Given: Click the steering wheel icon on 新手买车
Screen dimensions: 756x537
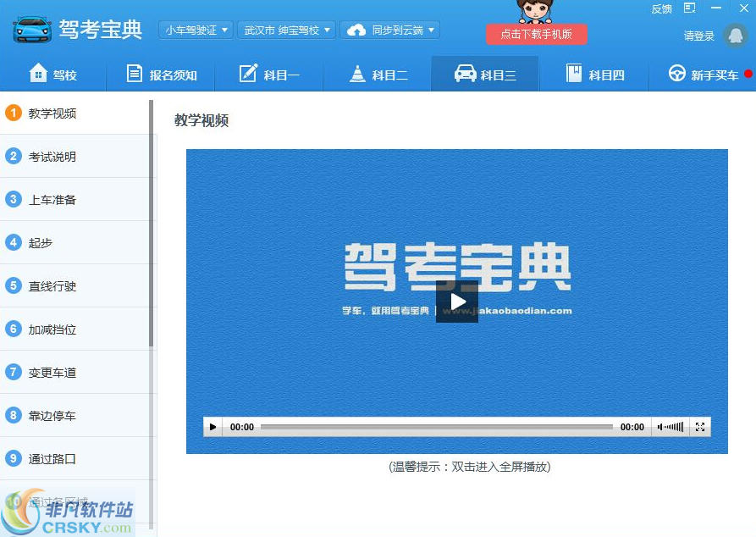Looking at the screenshot, I should (x=677, y=74).
